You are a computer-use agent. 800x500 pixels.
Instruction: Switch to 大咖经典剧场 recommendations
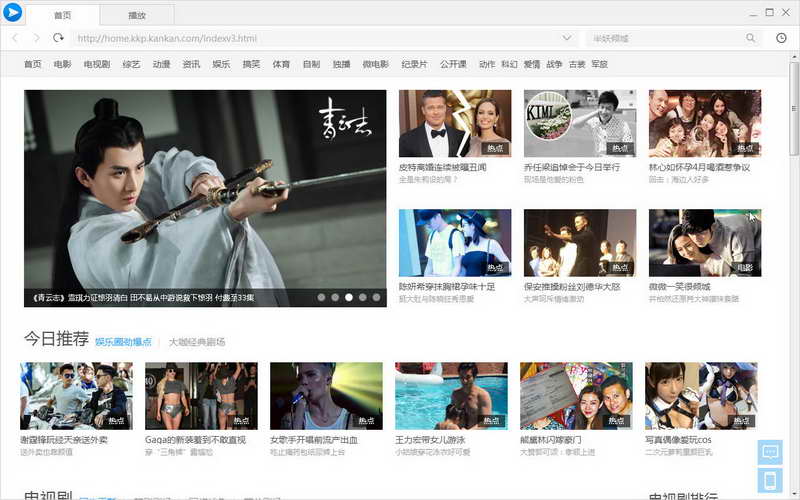197,342
